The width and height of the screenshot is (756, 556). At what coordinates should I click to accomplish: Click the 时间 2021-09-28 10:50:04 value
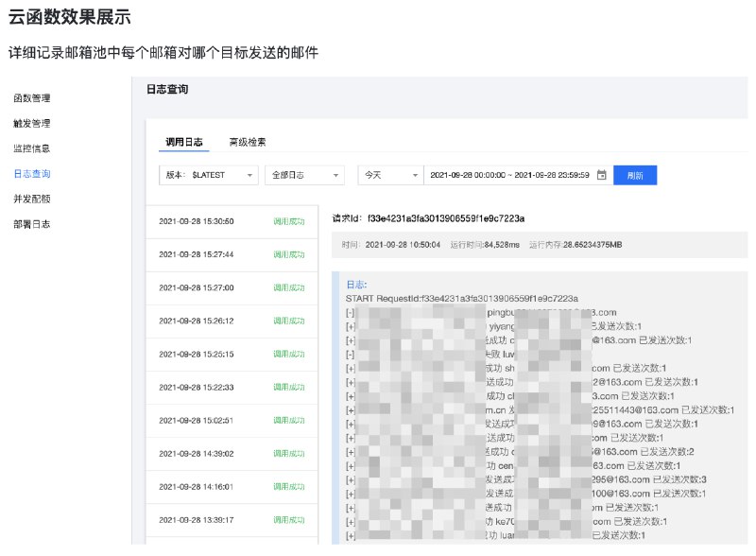(403, 245)
